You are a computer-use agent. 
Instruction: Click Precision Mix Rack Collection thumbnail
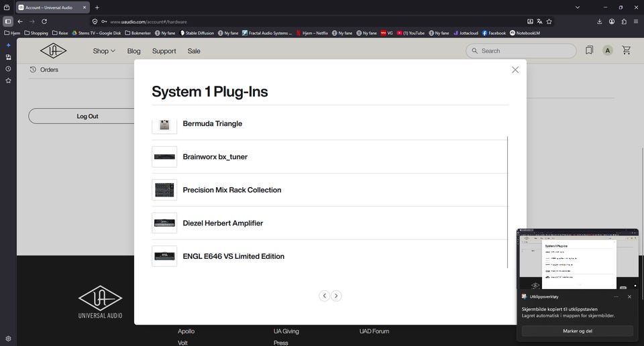pos(164,190)
